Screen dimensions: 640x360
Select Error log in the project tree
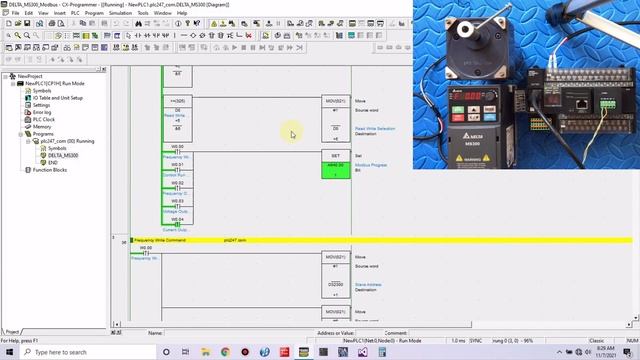(42, 112)
